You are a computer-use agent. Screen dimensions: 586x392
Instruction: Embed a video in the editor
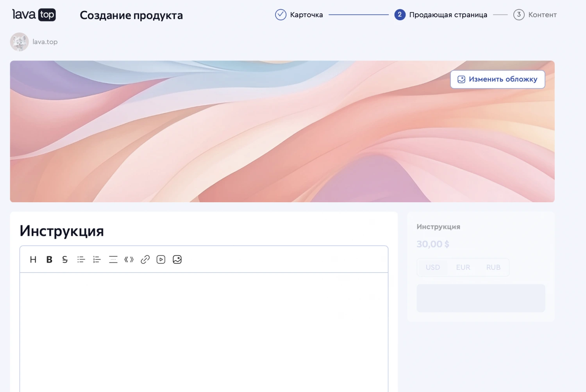click(x=161, y=260)
